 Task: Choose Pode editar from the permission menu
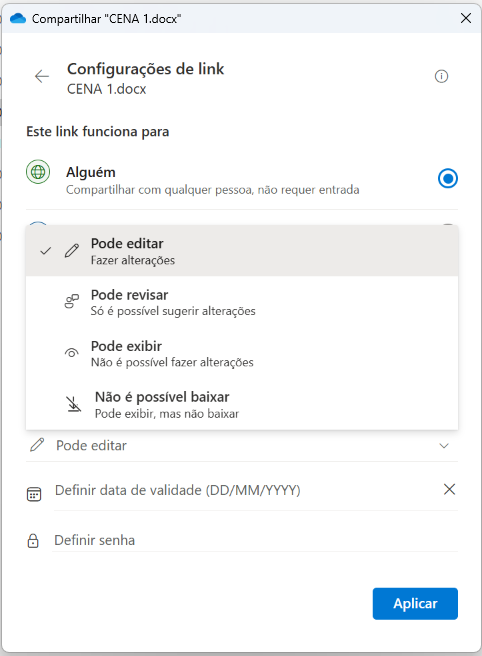[x=242, y=251]
